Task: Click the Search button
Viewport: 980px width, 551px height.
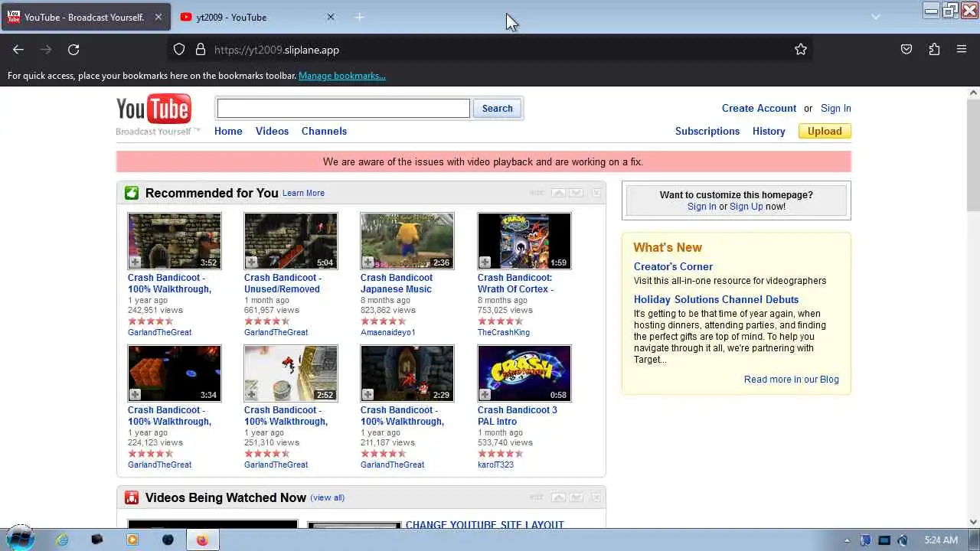Action: click(498, 109)
